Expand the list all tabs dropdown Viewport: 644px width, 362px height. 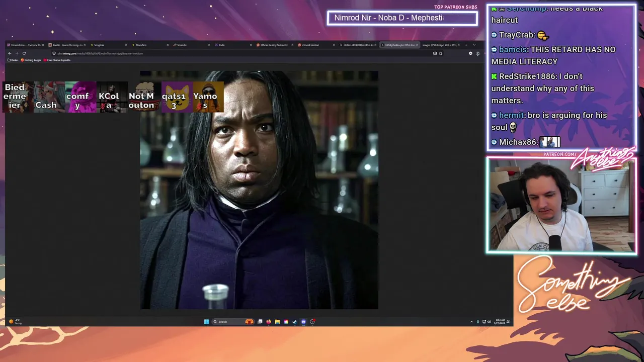[x=474, y=45]
